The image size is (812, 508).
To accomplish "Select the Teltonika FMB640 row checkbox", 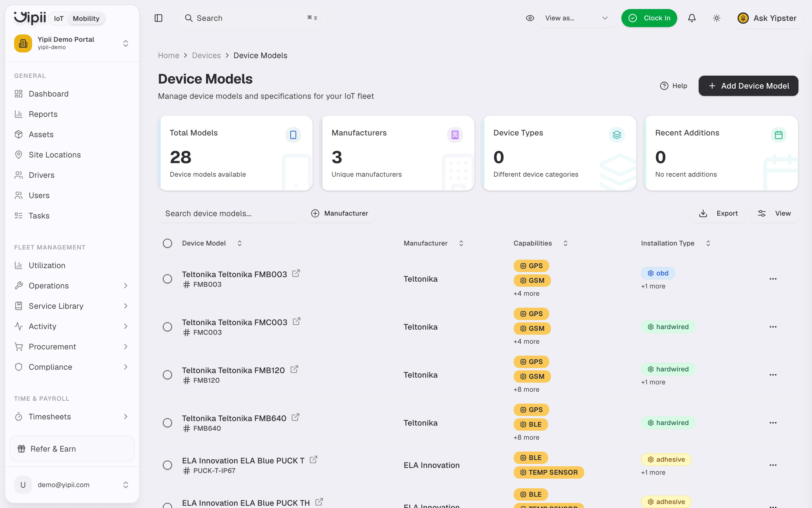I will [167, 423].
